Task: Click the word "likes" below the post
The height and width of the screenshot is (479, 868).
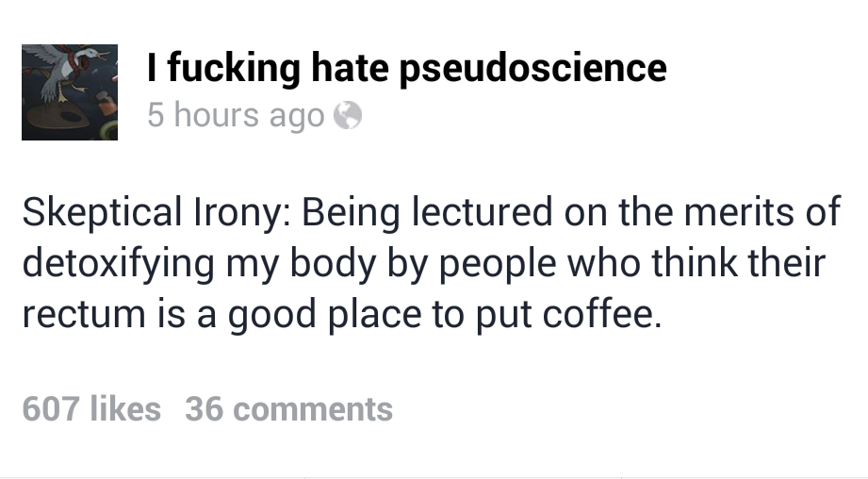Action: [x=124, y=409]
